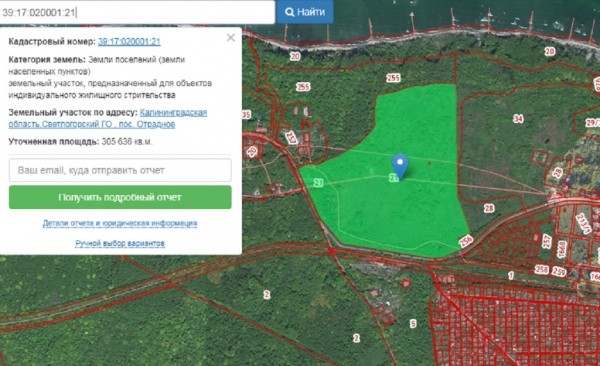Click the Категория земель description text
This screenshot has height=366, width=600.
(x=110, y=77)
